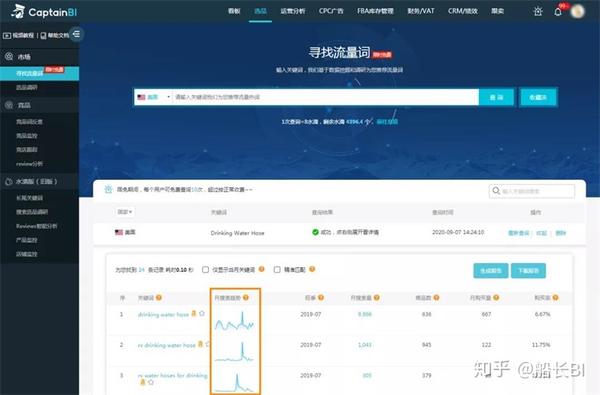Click the table search input field
Viewport: 600px width, 395px height.
coord(532,191)
